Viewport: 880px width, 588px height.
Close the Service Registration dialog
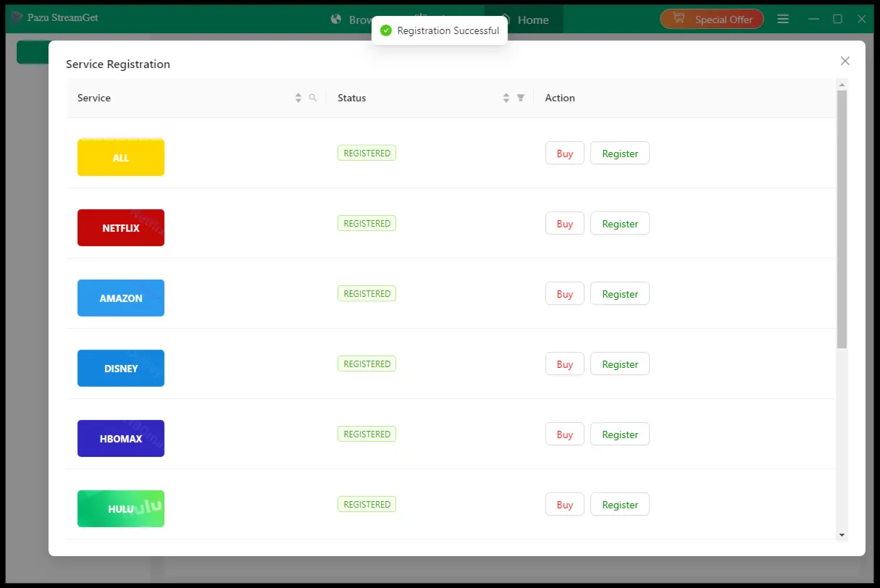coord(845,61)
